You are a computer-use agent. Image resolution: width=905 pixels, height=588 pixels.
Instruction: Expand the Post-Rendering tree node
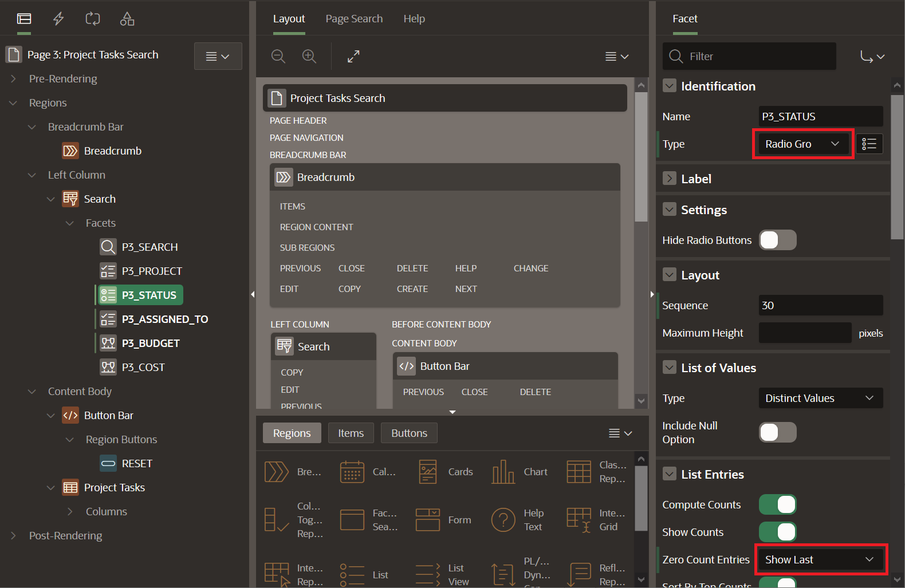[13, 535]
